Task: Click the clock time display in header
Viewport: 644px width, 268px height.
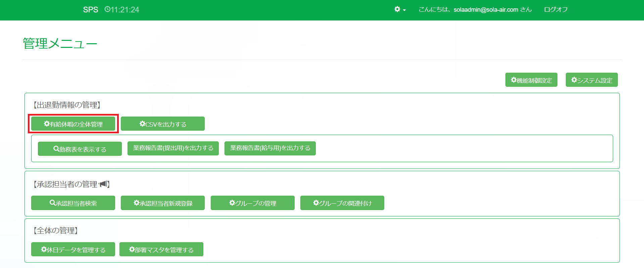Action: pyautogui.click(x=122, y=10)
